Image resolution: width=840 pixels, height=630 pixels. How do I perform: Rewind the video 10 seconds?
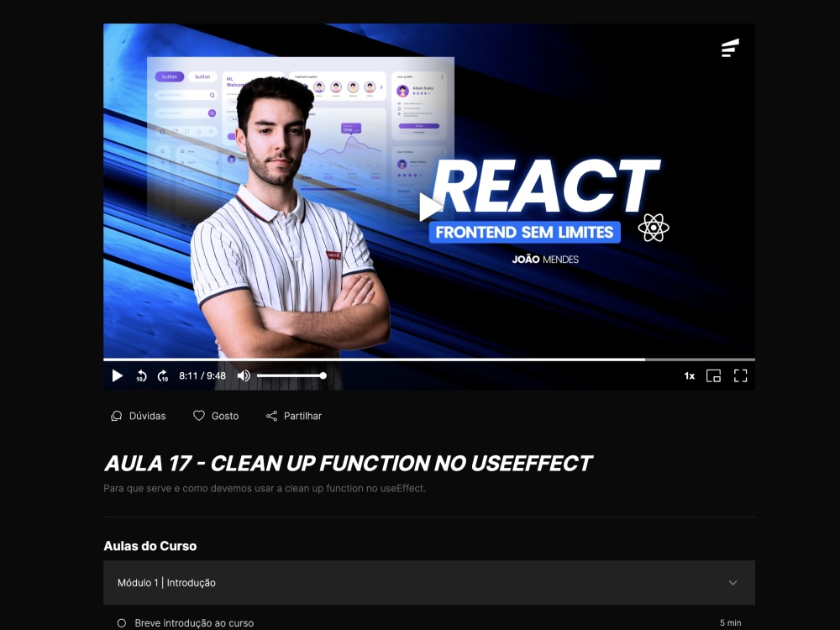coord(142,375)
